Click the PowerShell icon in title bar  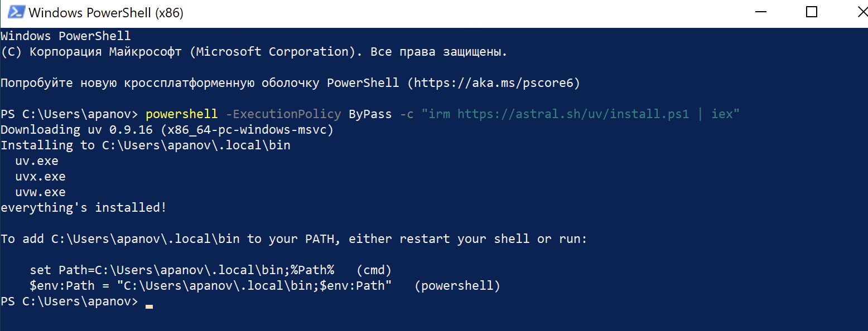pyautogui.click(x=15, y=12)
